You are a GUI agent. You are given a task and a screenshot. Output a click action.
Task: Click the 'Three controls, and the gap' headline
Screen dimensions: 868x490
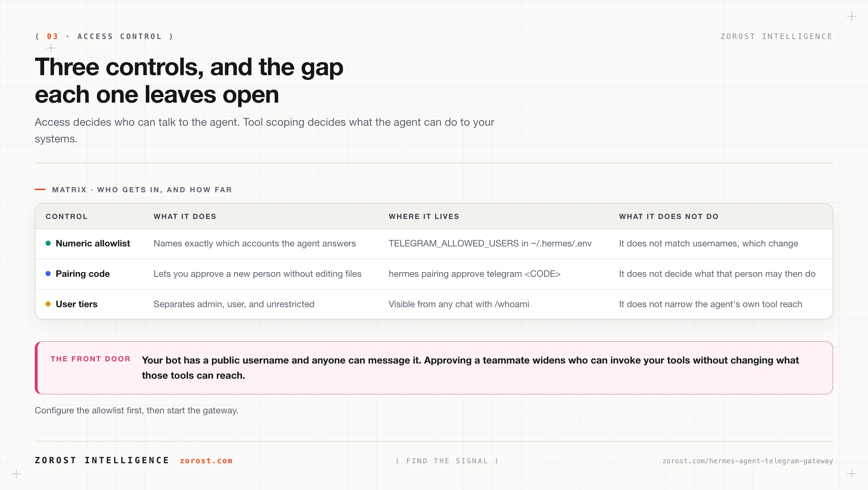click(189, 81)
